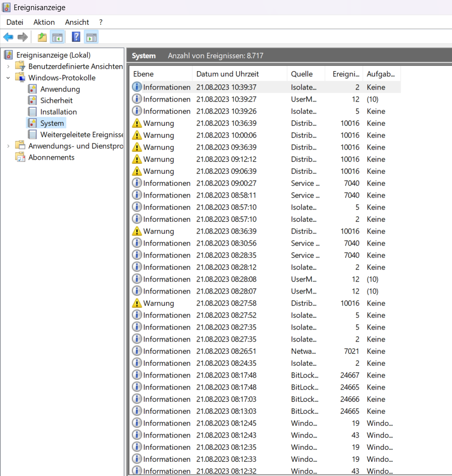Viewport: 452px width, 476px height.
Task: Click warning icon of 10:36:39 event
Action: 137,123
